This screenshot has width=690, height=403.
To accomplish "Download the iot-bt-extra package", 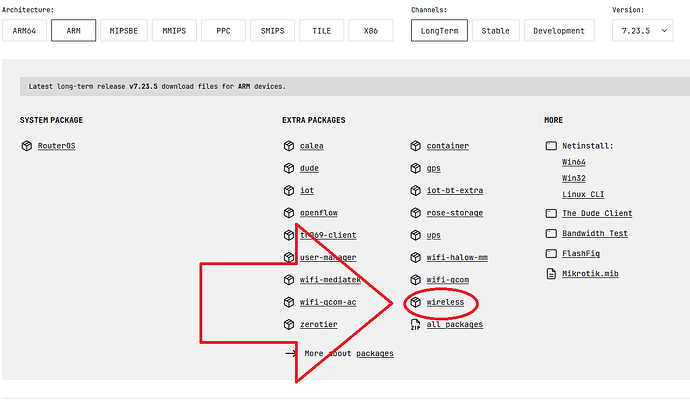I will pyautogui.click(x=455, y=191).
